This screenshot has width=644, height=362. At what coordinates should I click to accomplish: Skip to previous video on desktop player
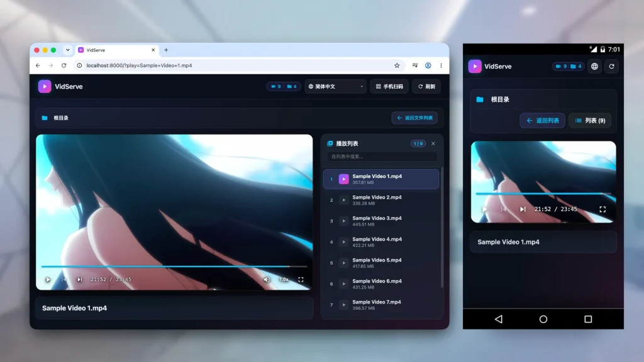pyautogui.click(x=64, y=280)
